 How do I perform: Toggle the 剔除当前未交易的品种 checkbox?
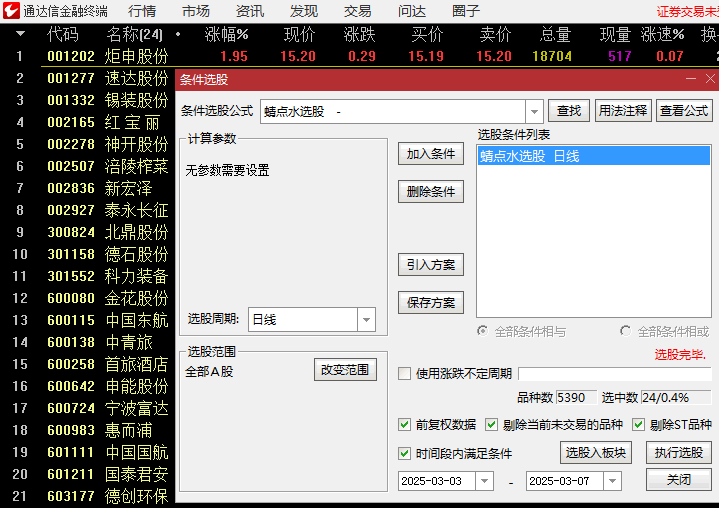(492, 425)
